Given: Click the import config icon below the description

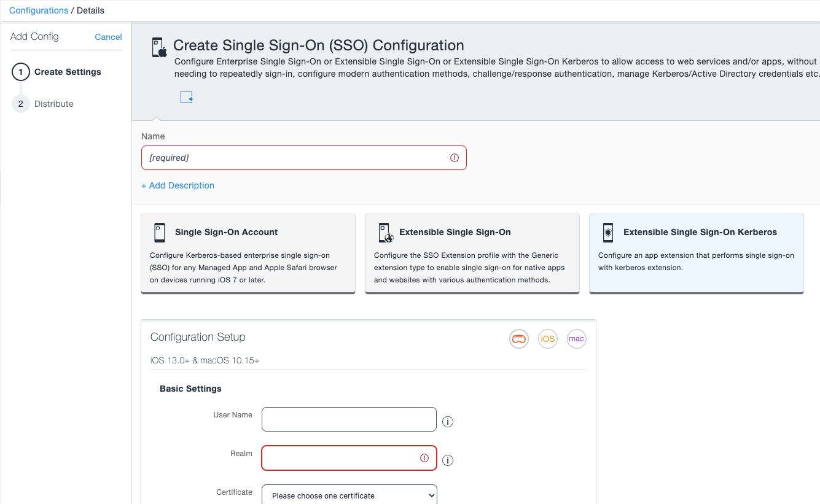Looking at the screenshot, I should (x=187, y=96).
